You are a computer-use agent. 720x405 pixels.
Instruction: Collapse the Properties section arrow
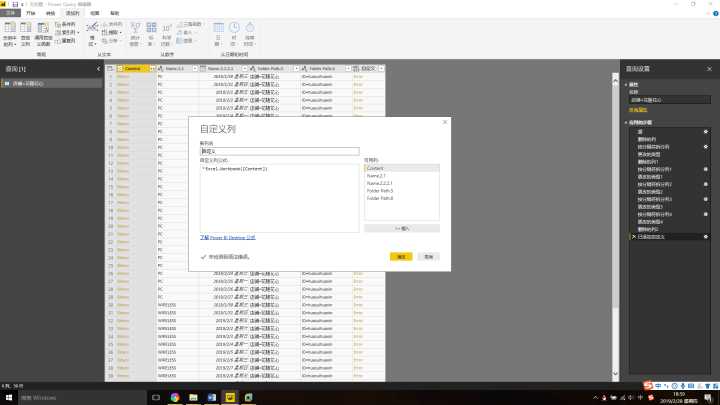pyautogui.click(x=626, y=84)
